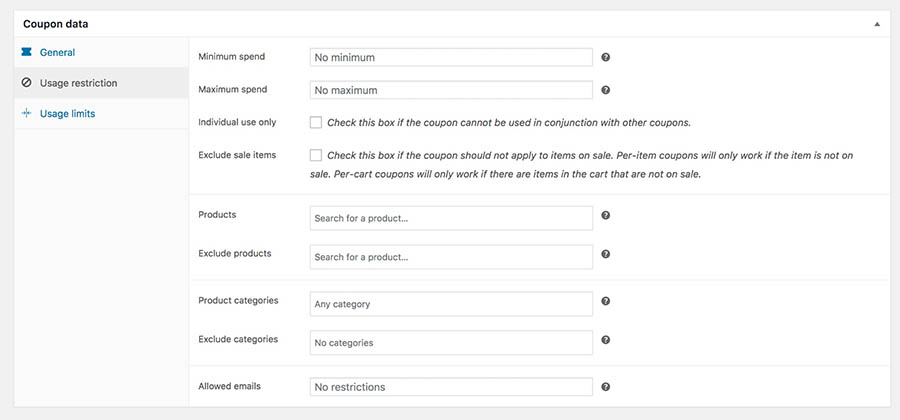The width and height of the screenshot is (900, 420).
Task: Open the Product categories selector
Action: 451,304
